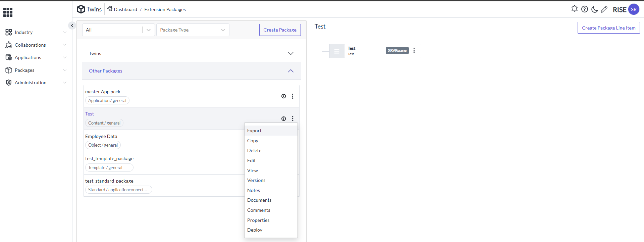Screen dimensions: 644x242
Task: Click the Packages sidebar icon
Action: tap(9, 70)
